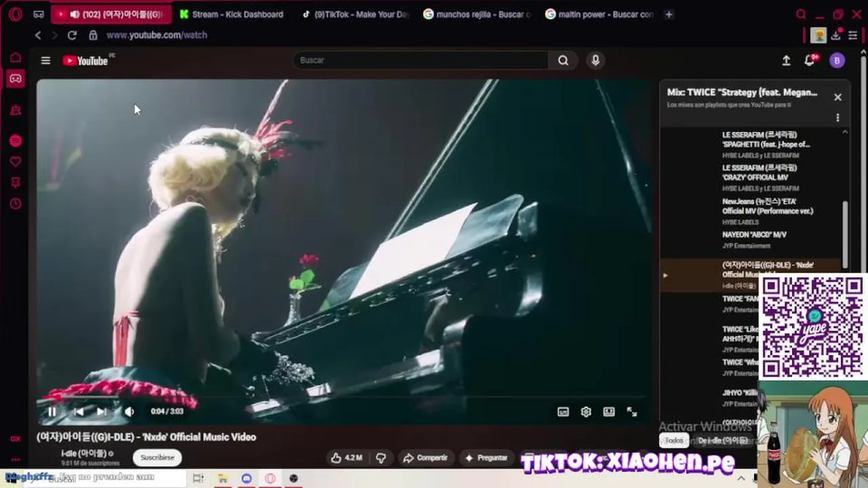Dislike the video

[x=381, y=457]
